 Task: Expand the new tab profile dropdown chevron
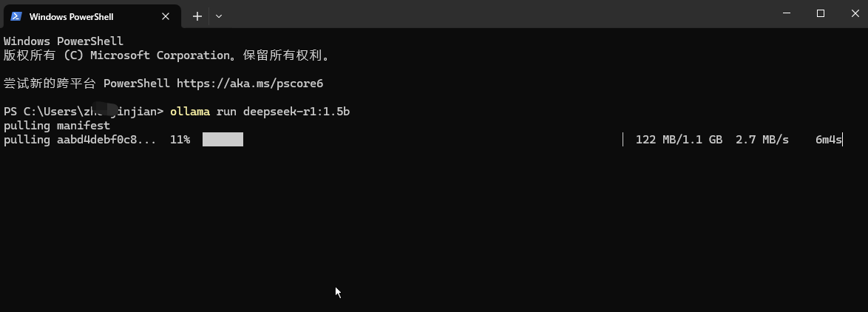tap(219, 16)
